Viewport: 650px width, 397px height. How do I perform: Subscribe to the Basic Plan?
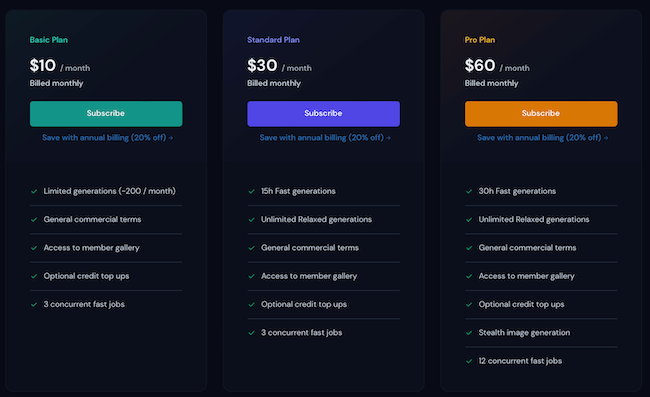pyautogui.click(x=106, y=114)
